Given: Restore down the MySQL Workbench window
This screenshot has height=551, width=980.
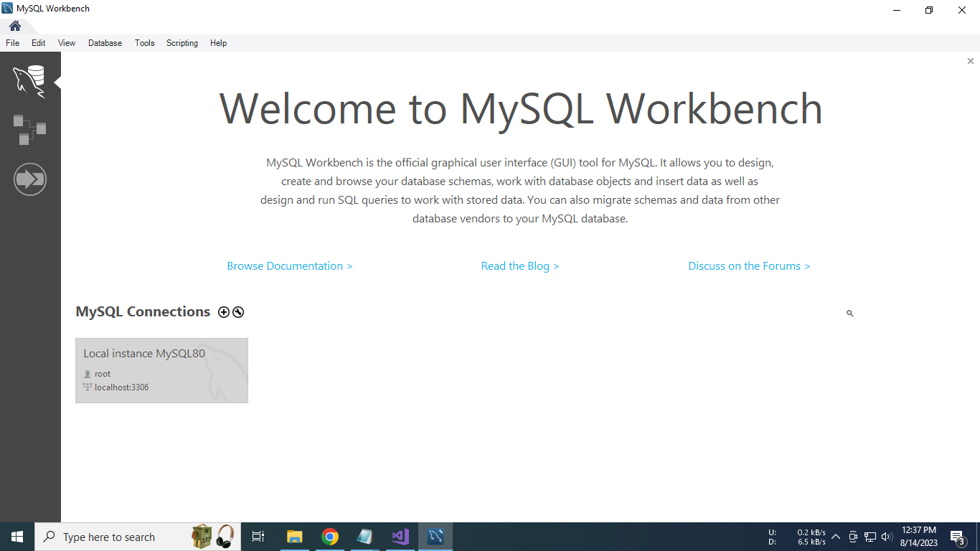Looking at the screenshot, I should pos(929,10).
